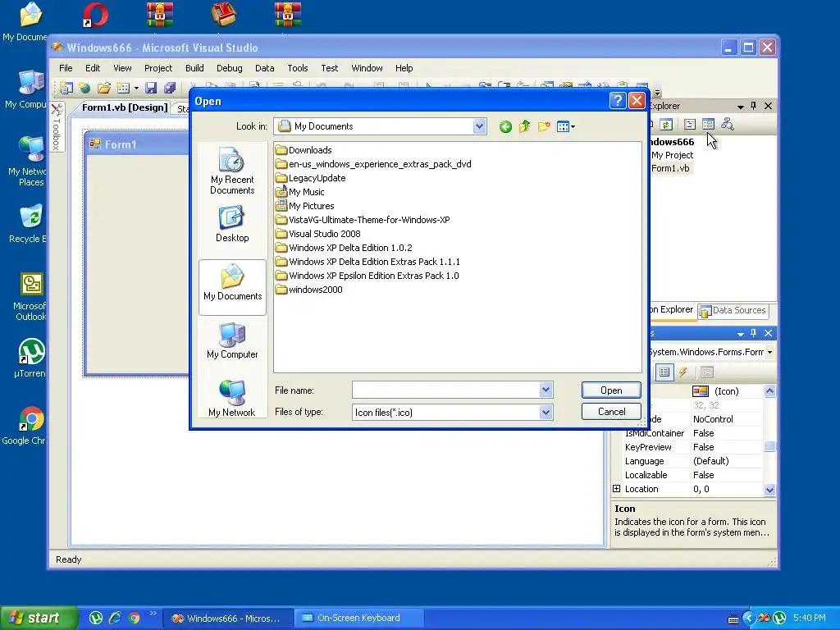Select the My Music folder
This screenshot has width=840, height=630.
pyautogui.click(x=300, y=192)
